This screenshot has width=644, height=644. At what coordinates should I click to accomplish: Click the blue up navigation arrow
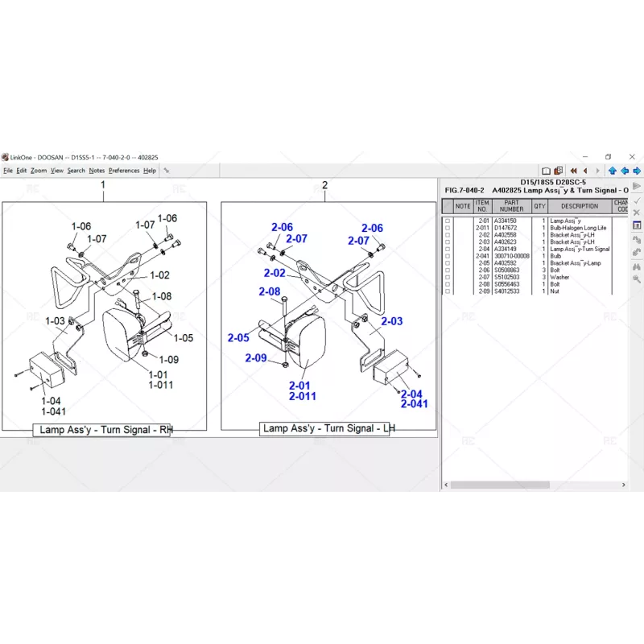(x=613, y=171)
